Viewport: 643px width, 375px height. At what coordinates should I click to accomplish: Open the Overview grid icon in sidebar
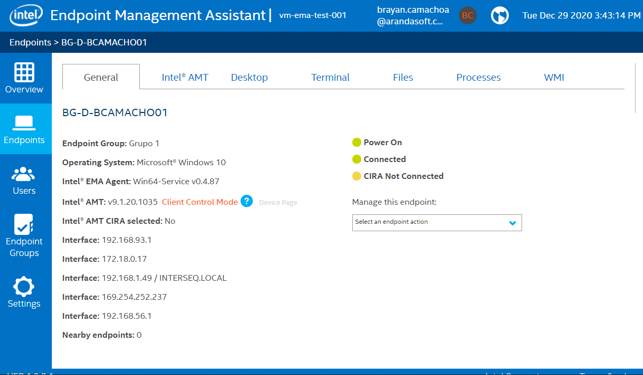pyautogui.click(x=24, y=72)
